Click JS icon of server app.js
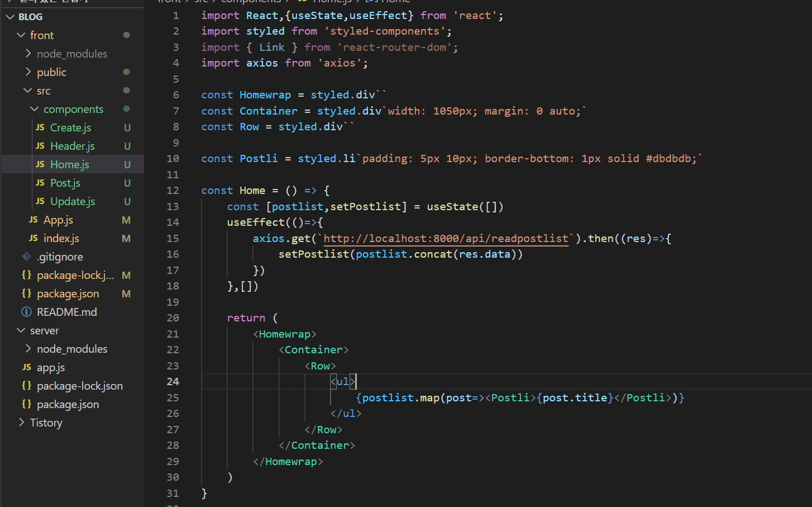Viewport: 812px width, 507px height. (27, 367)
